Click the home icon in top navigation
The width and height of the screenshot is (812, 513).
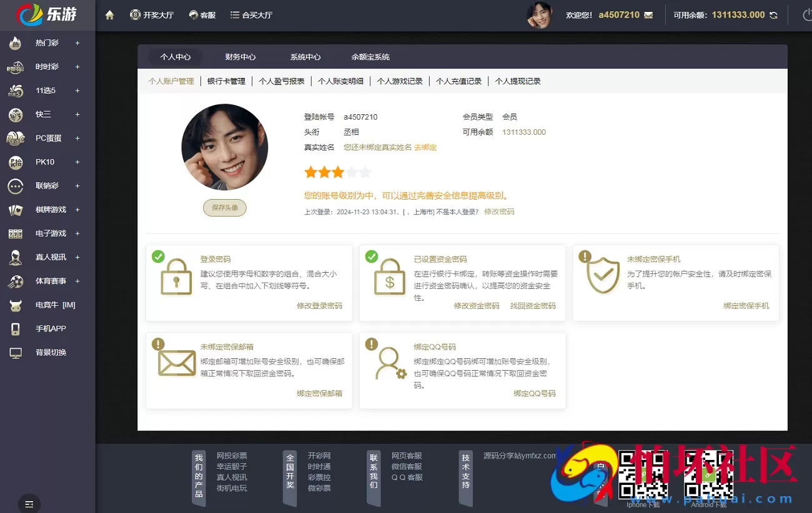[x=109, y=14]
